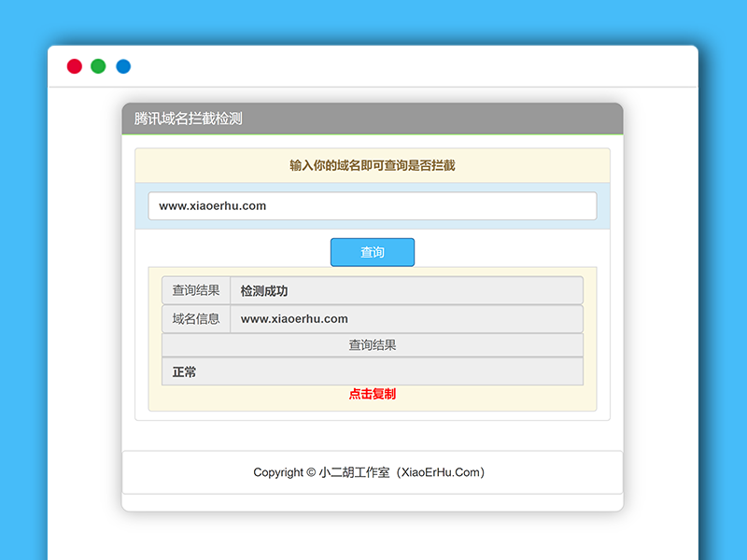Viewport: 747px width, 560px height.
Task: Click the centered 查询结果 heading row
Action: pyautogui.click(x=372, y=344)
